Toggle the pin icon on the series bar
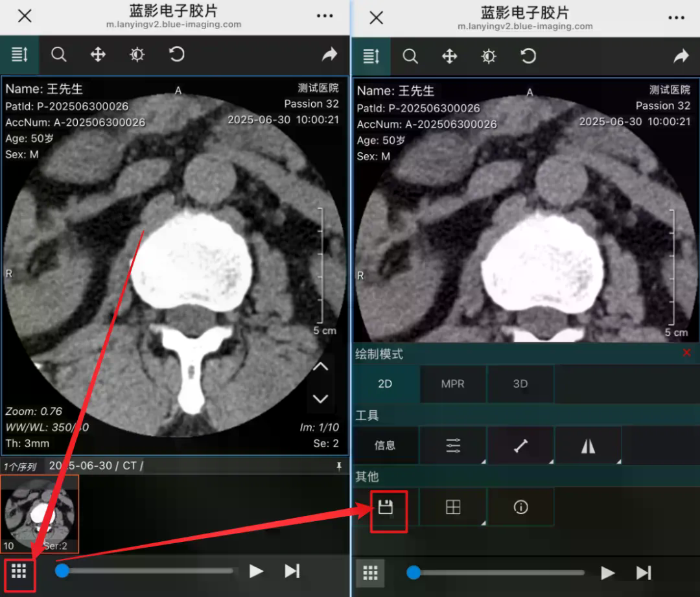The height and width of the screenshot is (597, 700). click(x=338, y=466)
